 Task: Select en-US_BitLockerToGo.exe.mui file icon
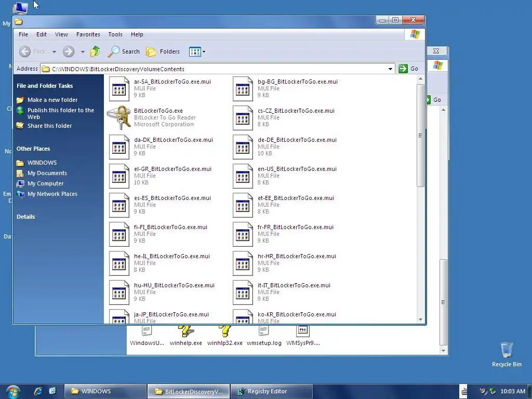click(x=243, y=177)
